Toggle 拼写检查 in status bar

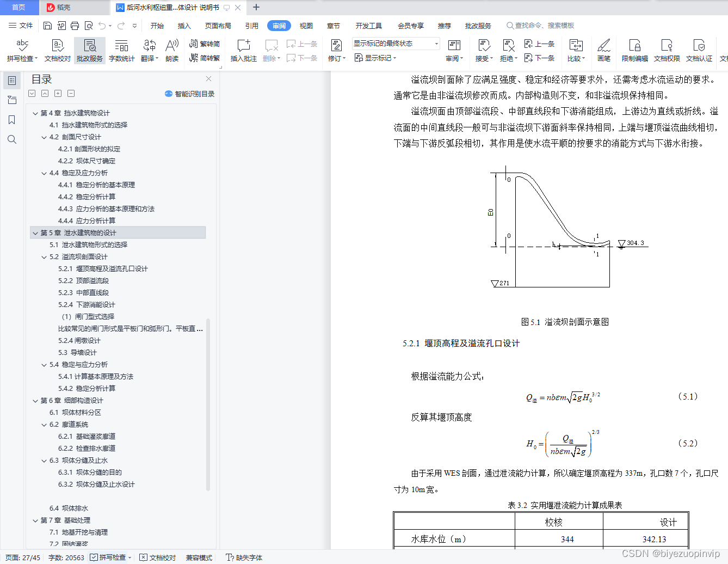point(108,557)
